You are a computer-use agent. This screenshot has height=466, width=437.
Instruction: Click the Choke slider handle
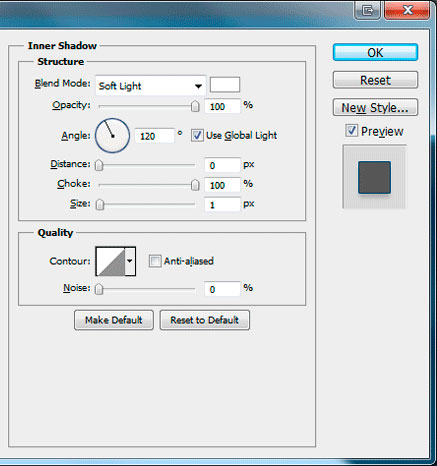coord(195,185)
